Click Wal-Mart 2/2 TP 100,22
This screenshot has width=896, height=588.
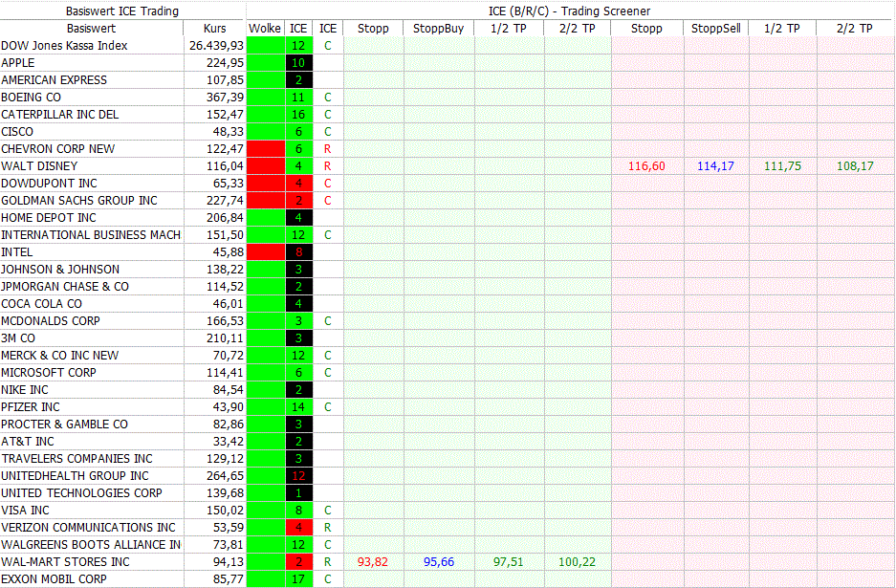(578, 562)
